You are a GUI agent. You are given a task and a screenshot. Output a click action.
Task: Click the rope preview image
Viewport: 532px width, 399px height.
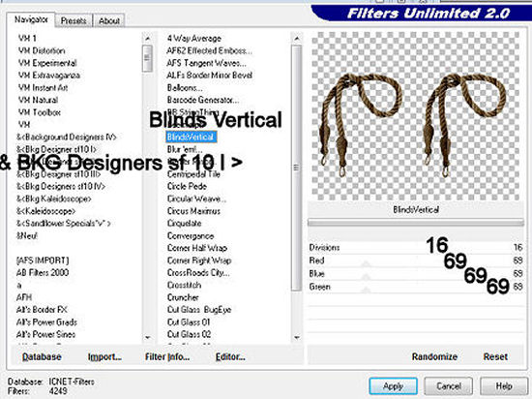416,116
